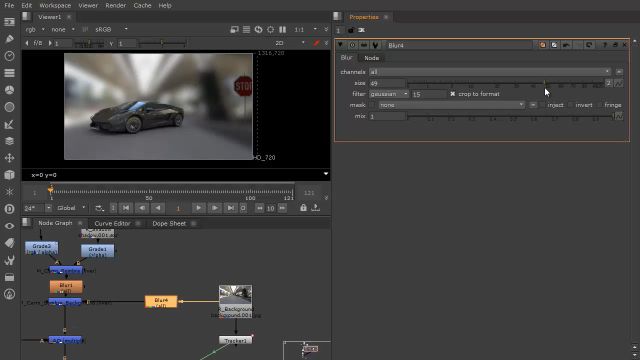
Task: Toggle the size 2-value split button
Action: pos(608,83)
